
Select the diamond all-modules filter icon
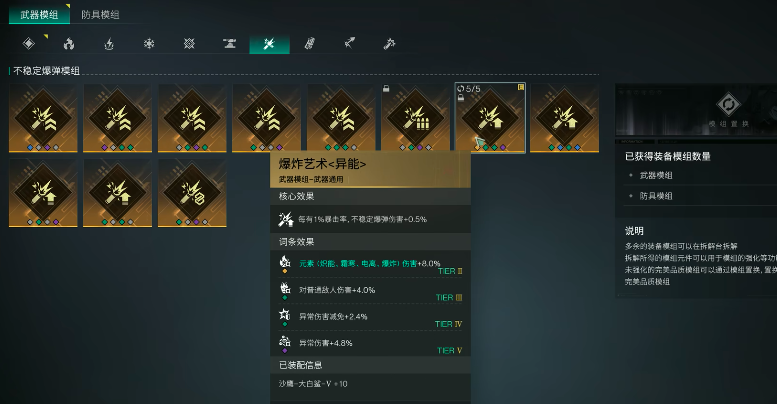pyautogui.click(x=29, y=44)
